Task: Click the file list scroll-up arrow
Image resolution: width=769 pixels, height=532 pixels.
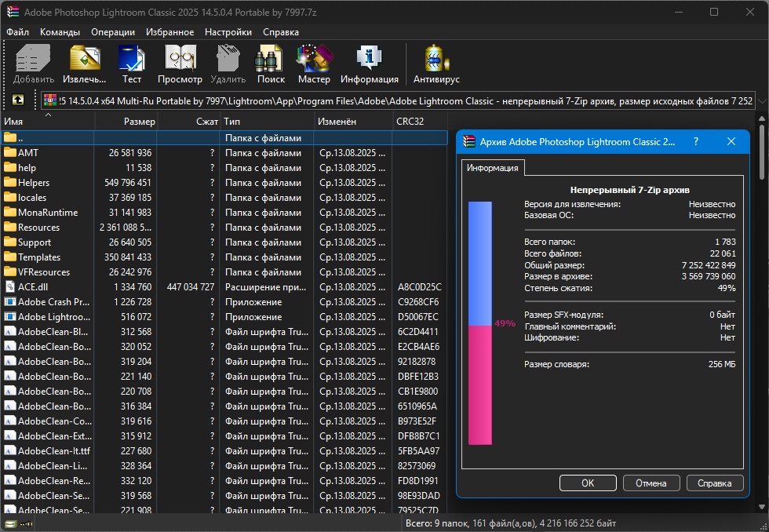Action: 762,118
